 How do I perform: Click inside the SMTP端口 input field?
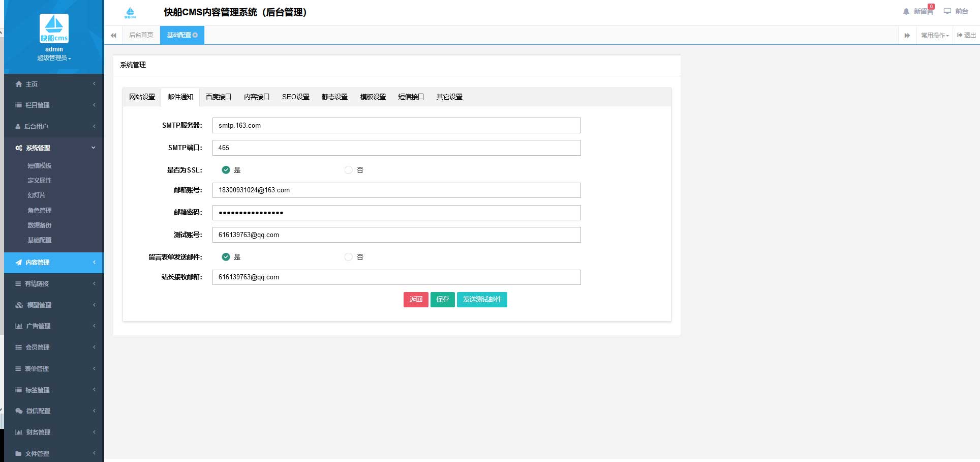[396, 148]
